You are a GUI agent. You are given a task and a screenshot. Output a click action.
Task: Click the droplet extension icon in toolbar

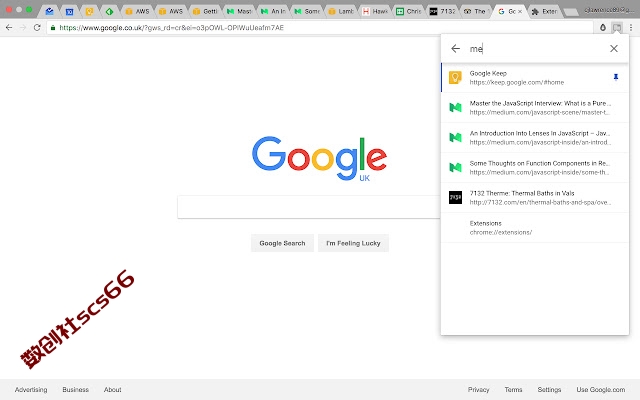(x=603, y=28)
